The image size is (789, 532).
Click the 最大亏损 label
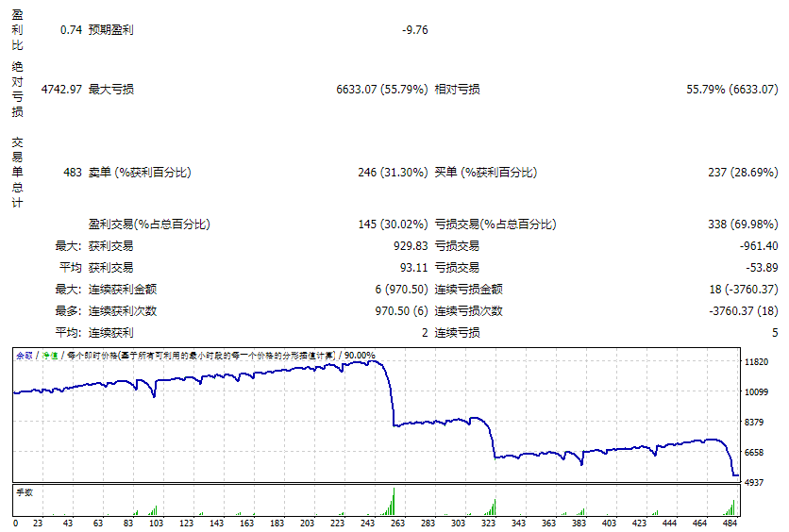(110, 90)
